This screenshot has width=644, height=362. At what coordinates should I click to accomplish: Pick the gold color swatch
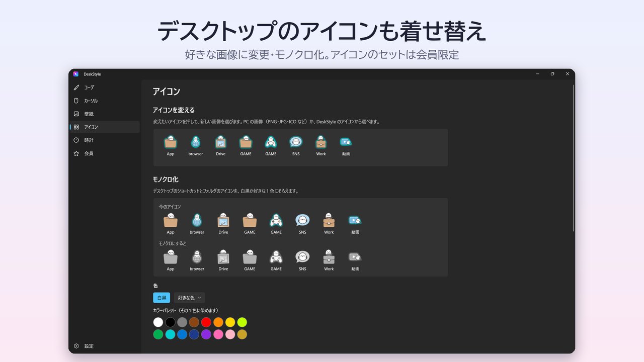tap(242, 334)
